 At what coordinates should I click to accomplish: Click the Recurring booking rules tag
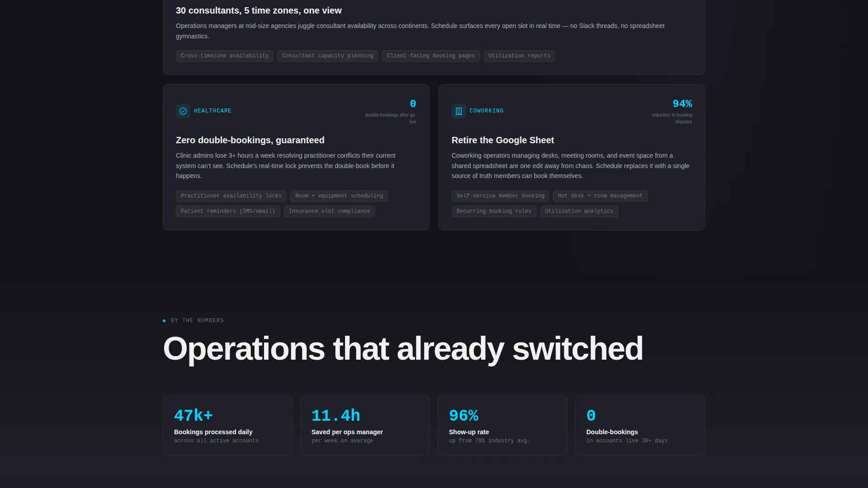pos(494,211)
